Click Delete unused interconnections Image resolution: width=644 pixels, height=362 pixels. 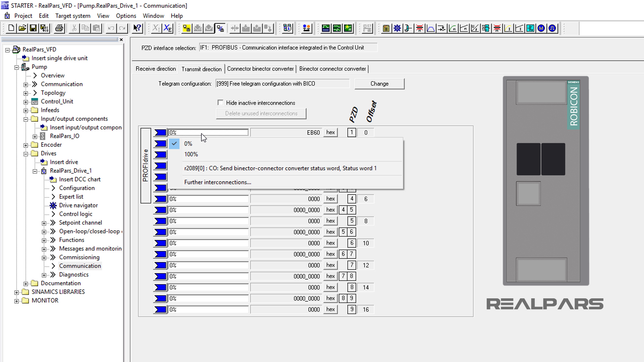(x=261, y=113)
